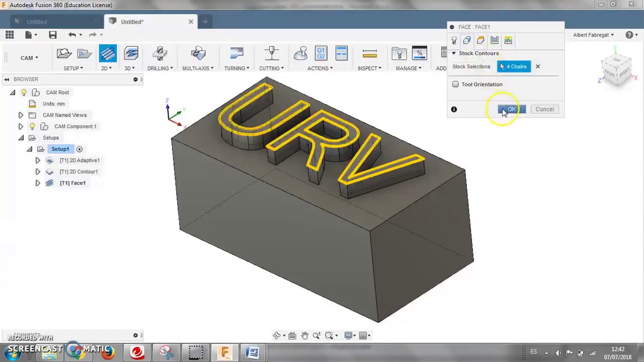Open Word from the Windows taskbar
Viewport: 644px width, 362px height.
[253, 352]
